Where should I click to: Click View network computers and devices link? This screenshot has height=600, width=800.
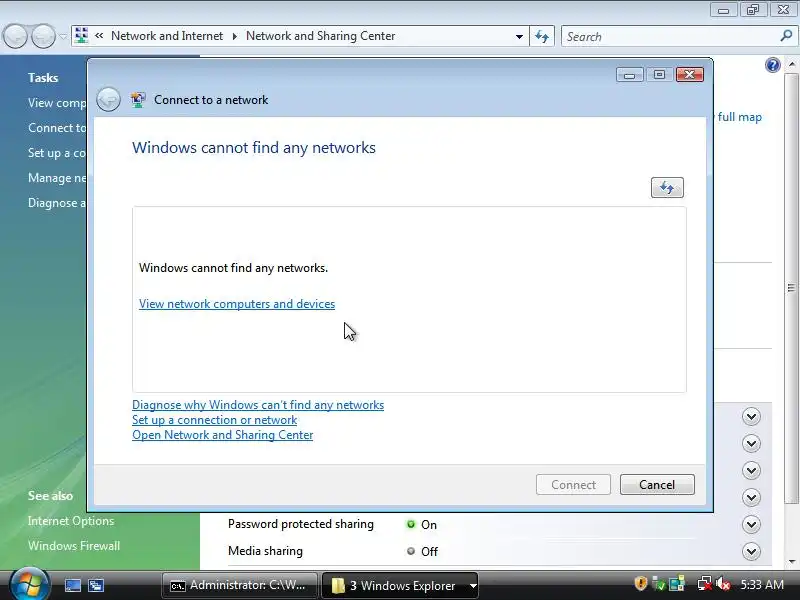237,304
